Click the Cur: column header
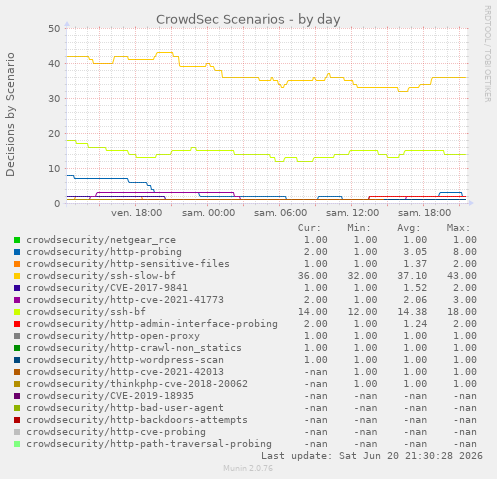 [x=309, y=228]
